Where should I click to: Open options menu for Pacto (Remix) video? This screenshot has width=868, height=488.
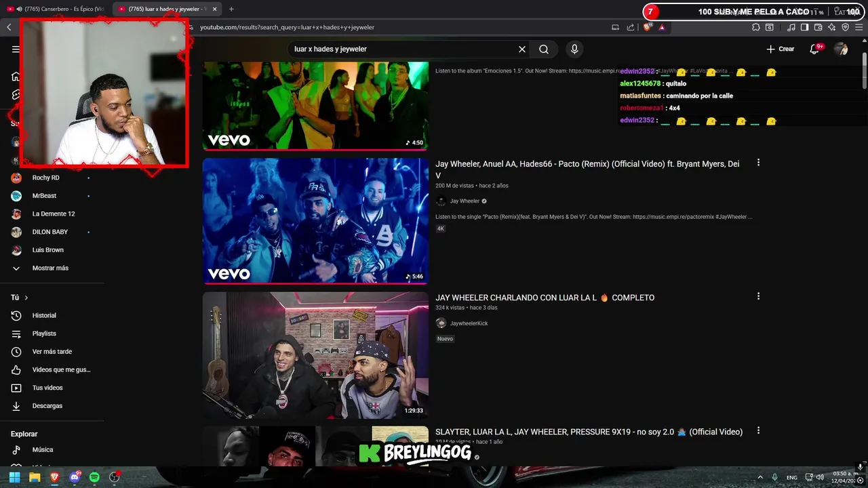click(x=758, y=163)
